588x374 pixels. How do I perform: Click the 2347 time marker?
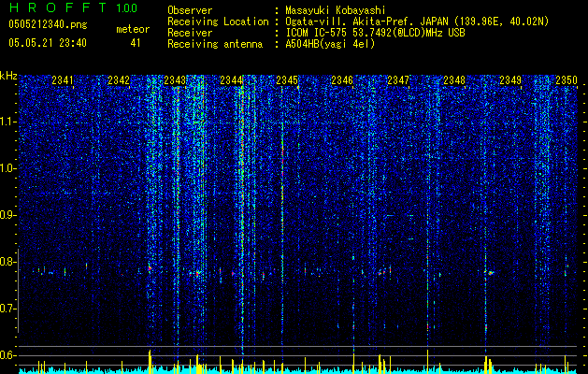pyautogui.click(x=398, y=79)
